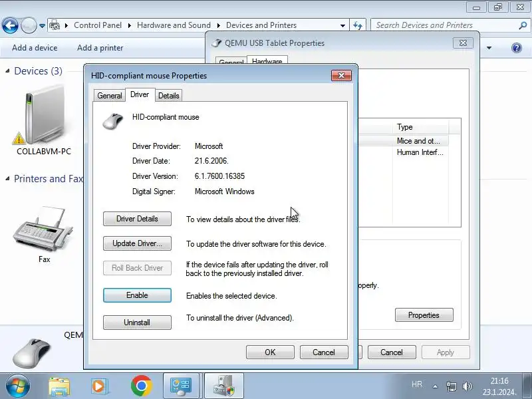
Task: Open the view options dropdown arrow
Action: click(x=489, y=48)
